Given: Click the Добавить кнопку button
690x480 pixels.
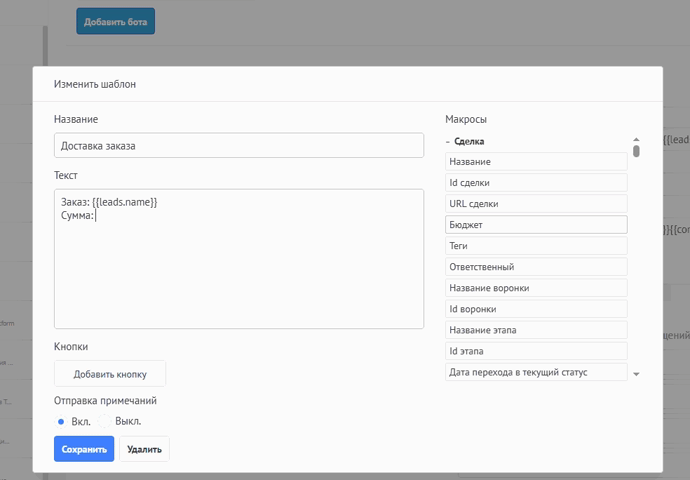Looking at the screenshot, I should (x=110, y=374).
